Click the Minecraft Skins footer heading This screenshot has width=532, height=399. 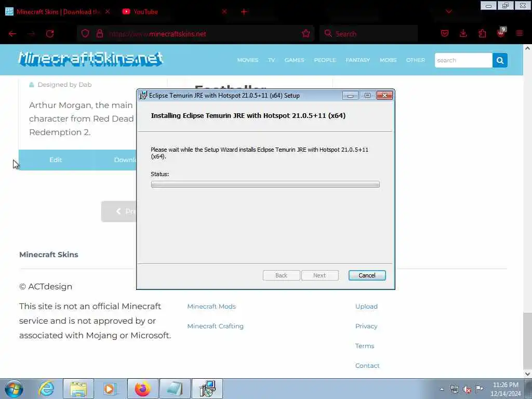48,255
